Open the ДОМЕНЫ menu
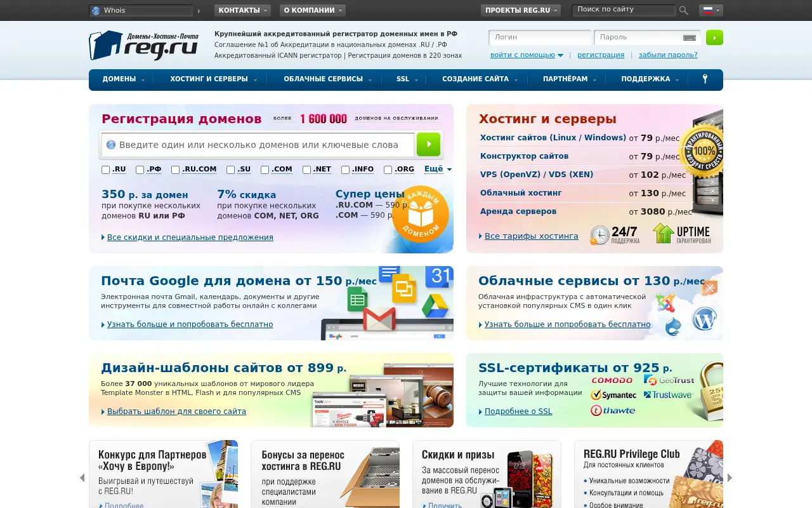Screen dimensions: 812x508 (124, 79)
